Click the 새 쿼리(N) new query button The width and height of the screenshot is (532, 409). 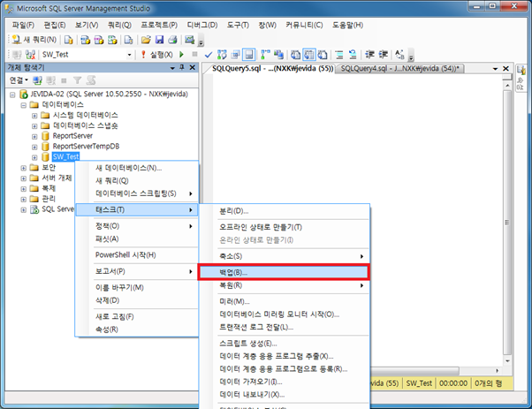pos(34,40)
